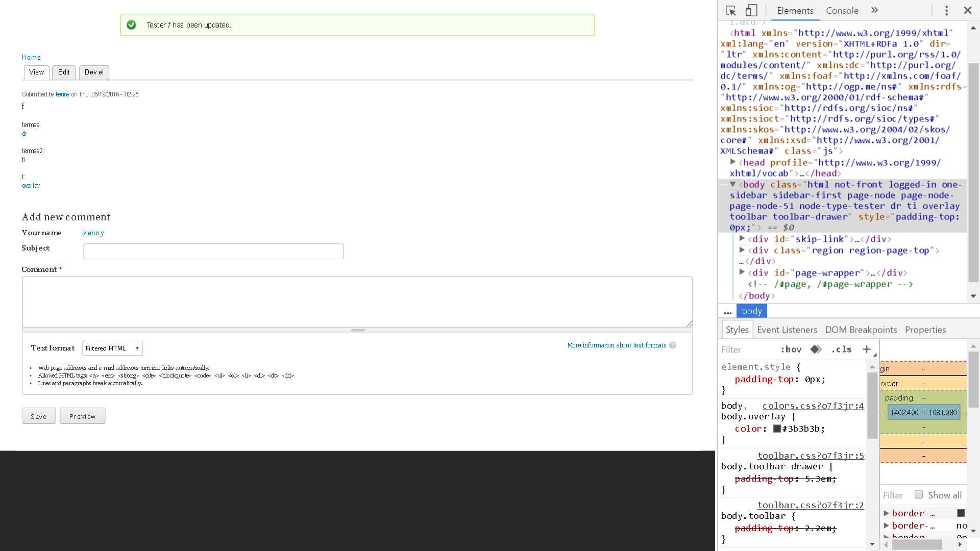
Task: Click the green checkmark status icon
Action: (x=131, y=25)
